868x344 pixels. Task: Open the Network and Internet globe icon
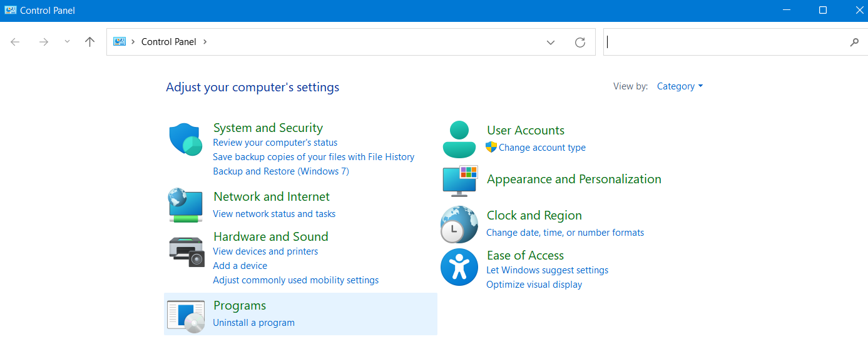[185, 205]
